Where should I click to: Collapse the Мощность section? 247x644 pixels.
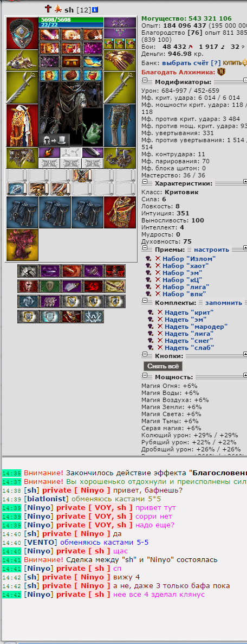click(145, 377)
